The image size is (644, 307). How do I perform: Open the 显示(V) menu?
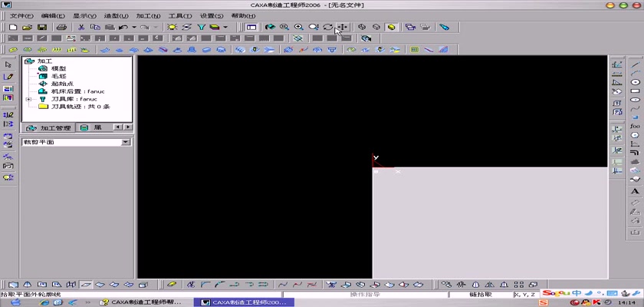point(84,16)
